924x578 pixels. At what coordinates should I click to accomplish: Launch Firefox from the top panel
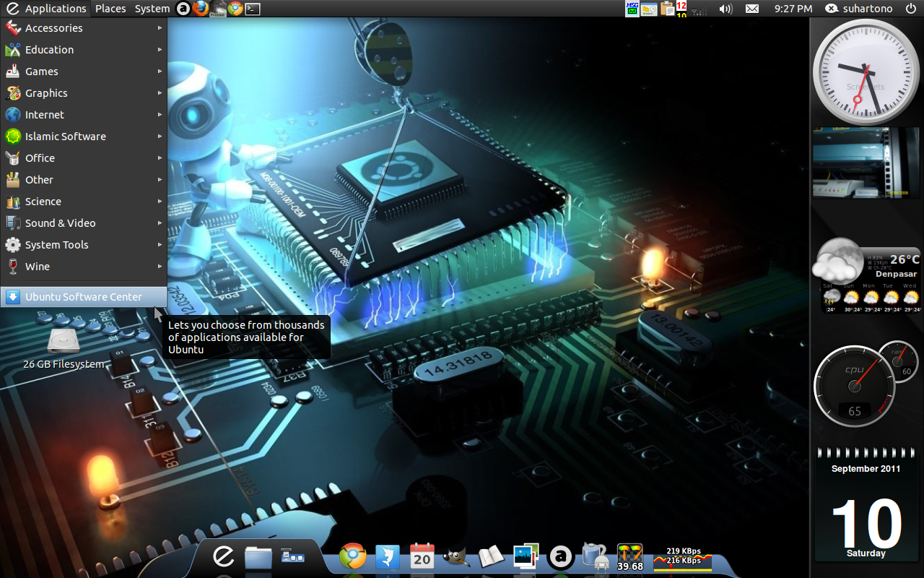point(201,8)
